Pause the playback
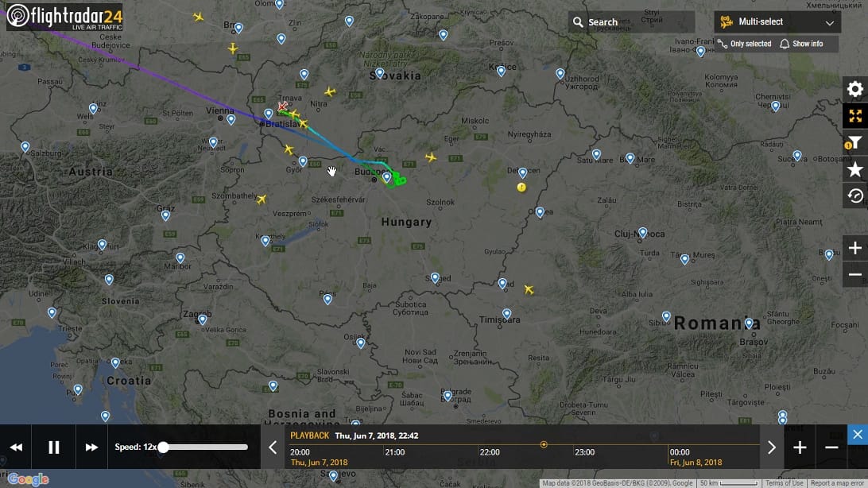Screen dimensions: 868x488 tap(54, 447)
